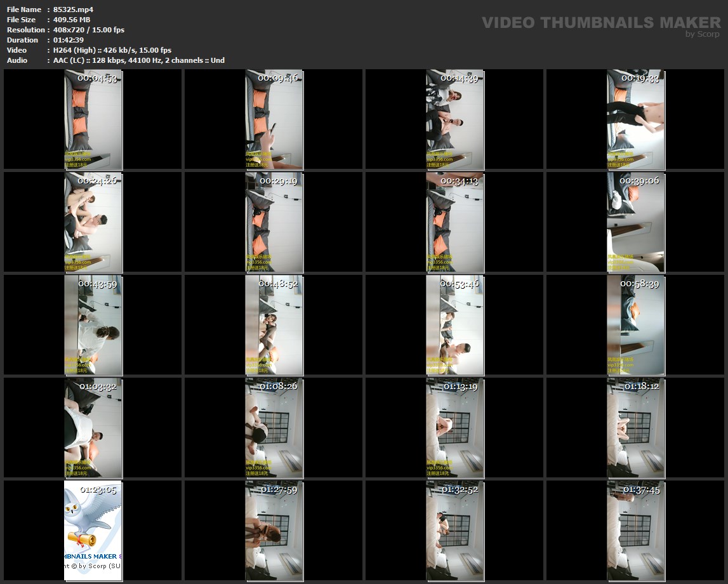Open the thumbnail at timestamp 00:39:06
Screen dimensions: 728x584
point(635,222)
